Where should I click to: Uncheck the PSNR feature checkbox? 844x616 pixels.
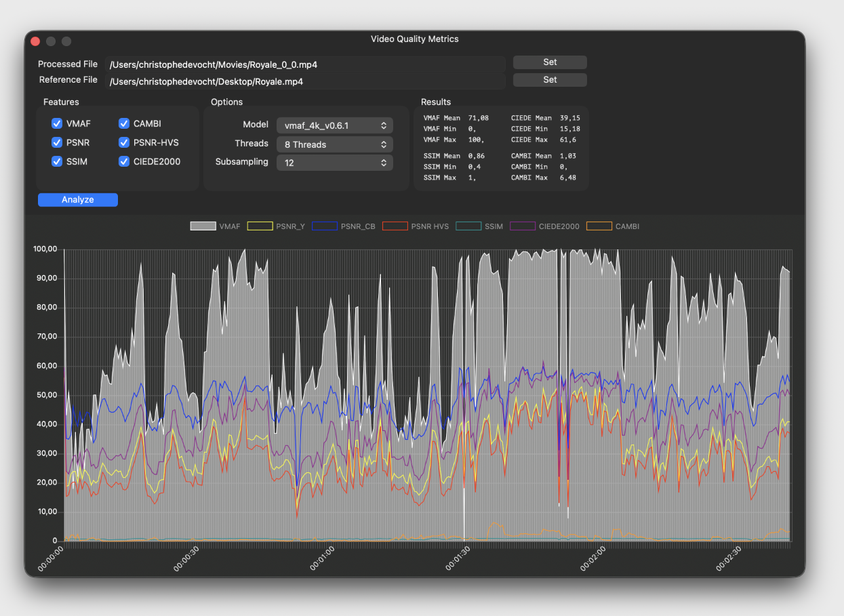[x=57, y=142]
